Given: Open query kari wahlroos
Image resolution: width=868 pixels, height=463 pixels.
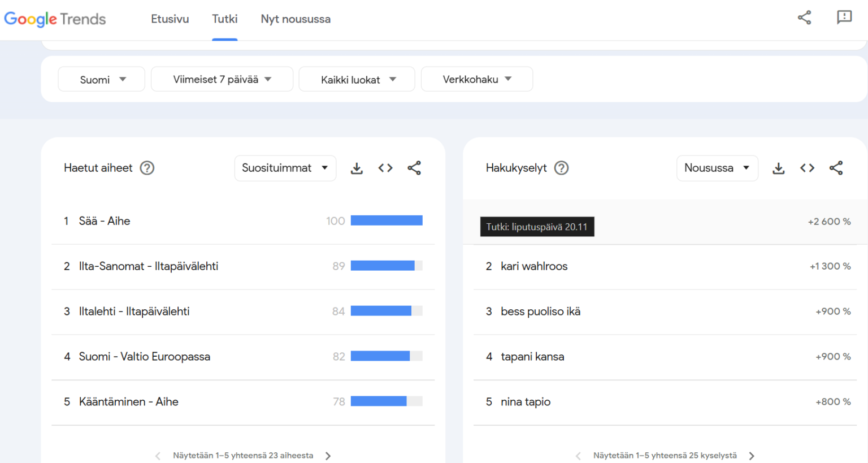Looking at the screenshot, I should pyautogui.click(x=534, y=266).
